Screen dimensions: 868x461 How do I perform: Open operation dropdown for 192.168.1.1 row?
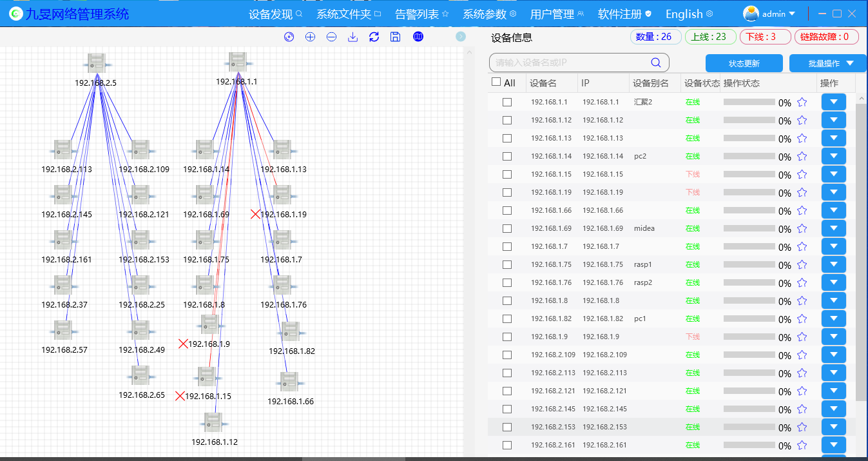[x=834, y=102]
